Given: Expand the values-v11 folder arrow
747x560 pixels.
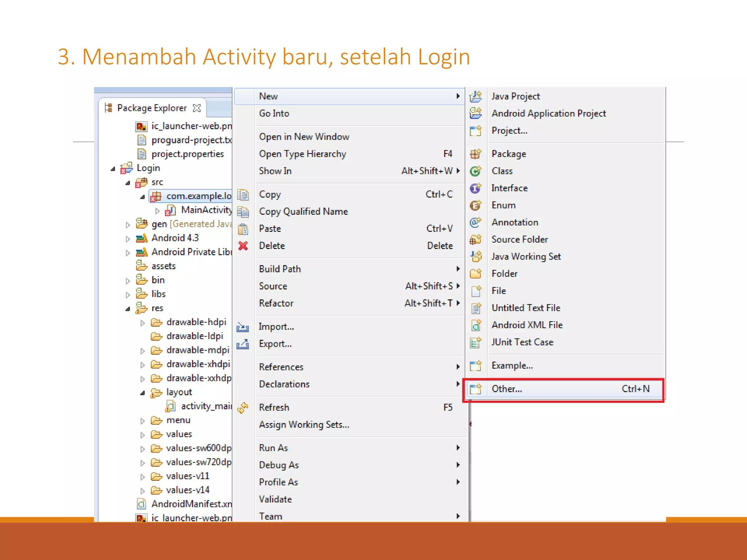Looking at the screenshot, I should tap(143, 477).
